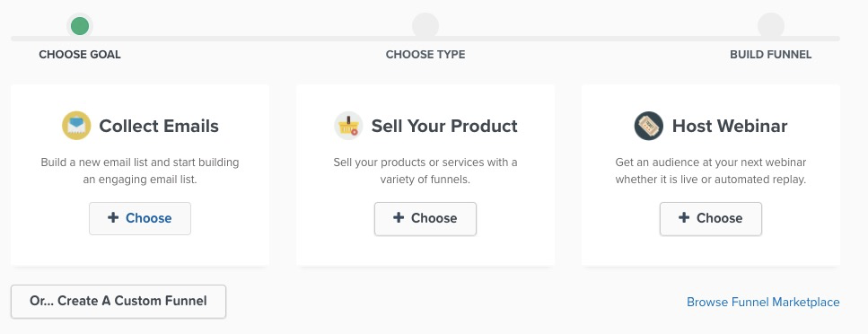Screen dimensions: 868x334
Task: Click the webinar audience description text
Action: pyautogui.click(x=711, y=171)
